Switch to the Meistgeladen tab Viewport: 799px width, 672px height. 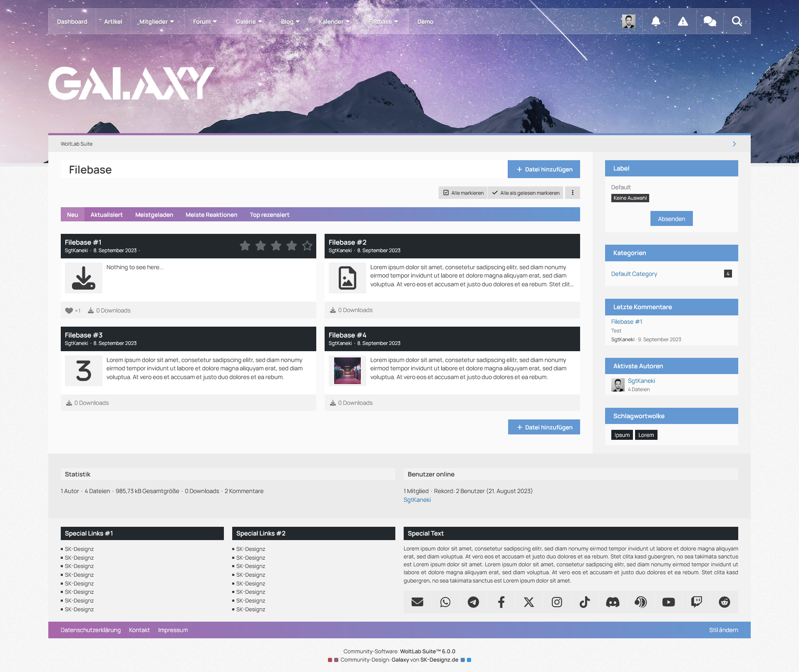click(x=154, y=215)
